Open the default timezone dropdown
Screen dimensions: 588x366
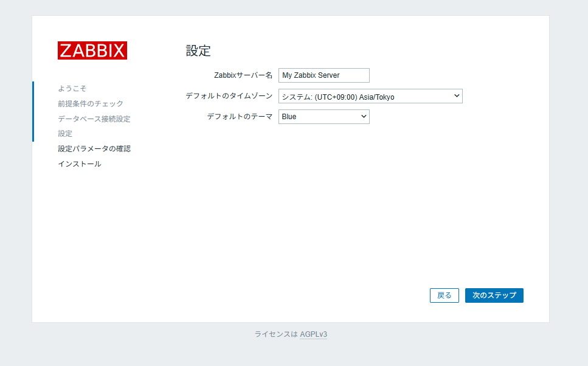pyautogui.click(x=455, y=95)
